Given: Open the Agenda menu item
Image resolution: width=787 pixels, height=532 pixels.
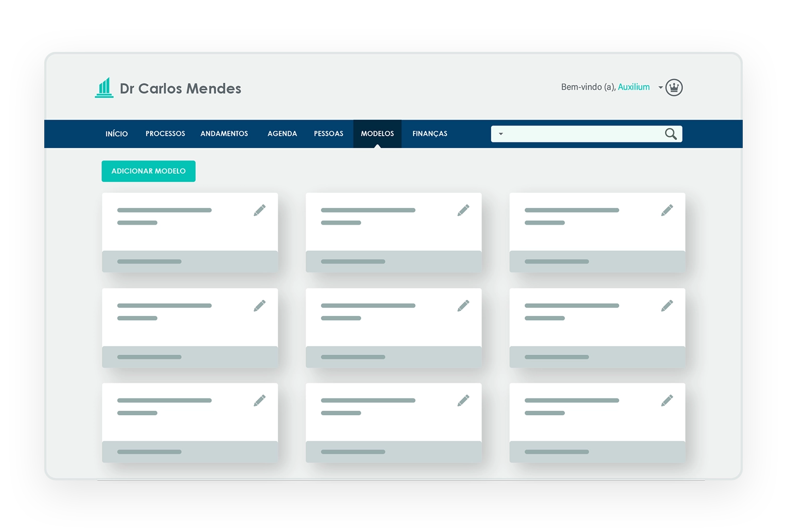Looking at the screenshot, I should (282, 134).
